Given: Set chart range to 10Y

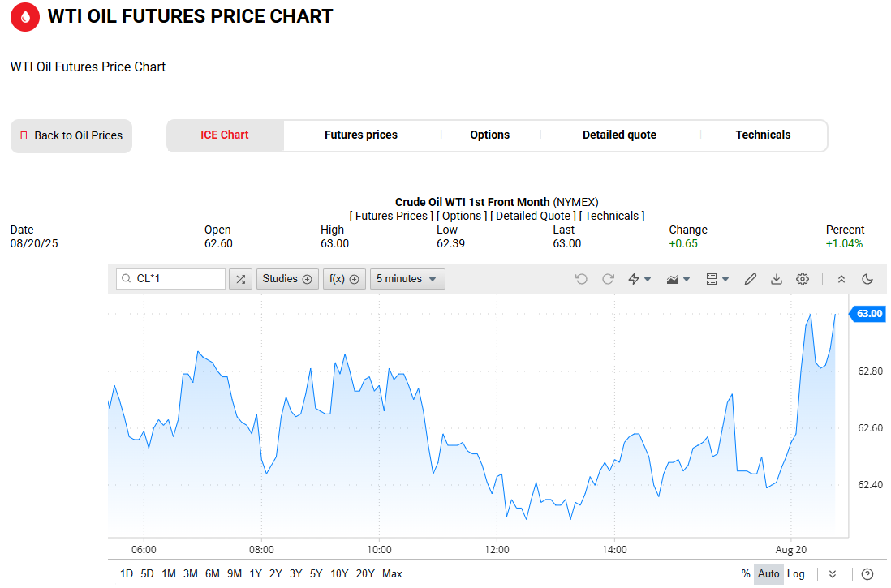Looking at the screenshot, I should pos(339,573).
